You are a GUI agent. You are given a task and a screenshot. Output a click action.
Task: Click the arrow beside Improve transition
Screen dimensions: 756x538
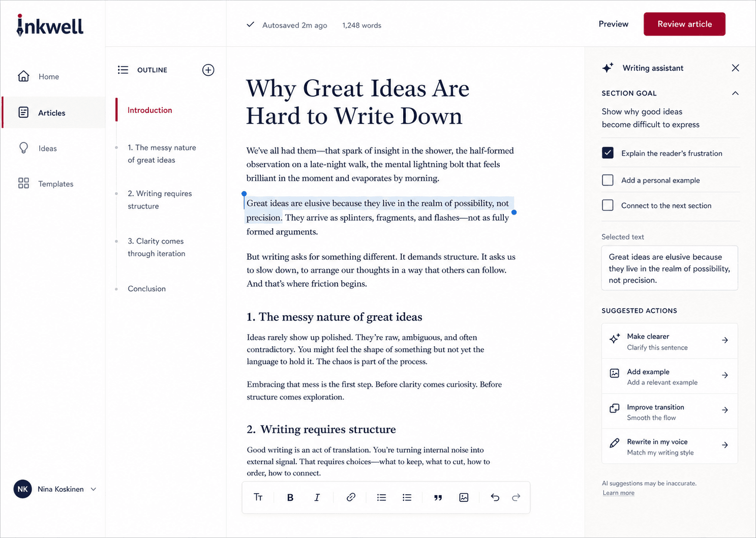(725, 410)
